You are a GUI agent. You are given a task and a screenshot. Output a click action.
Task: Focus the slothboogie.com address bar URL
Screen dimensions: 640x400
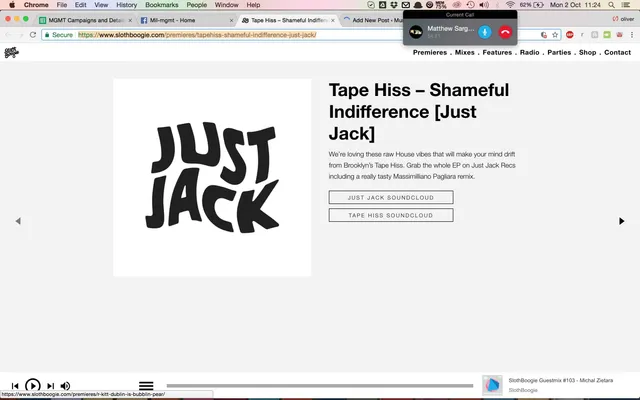point(197,35)
